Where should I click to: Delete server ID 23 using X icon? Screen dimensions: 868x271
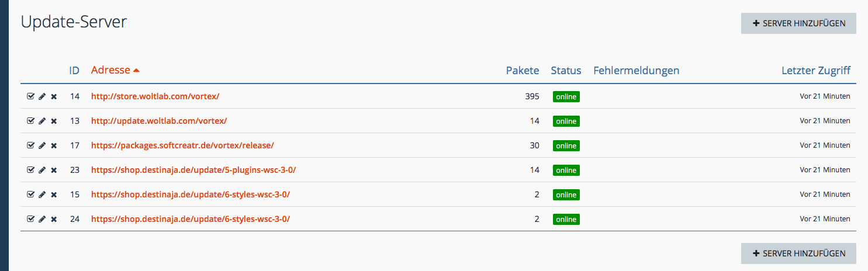(54, 170)
